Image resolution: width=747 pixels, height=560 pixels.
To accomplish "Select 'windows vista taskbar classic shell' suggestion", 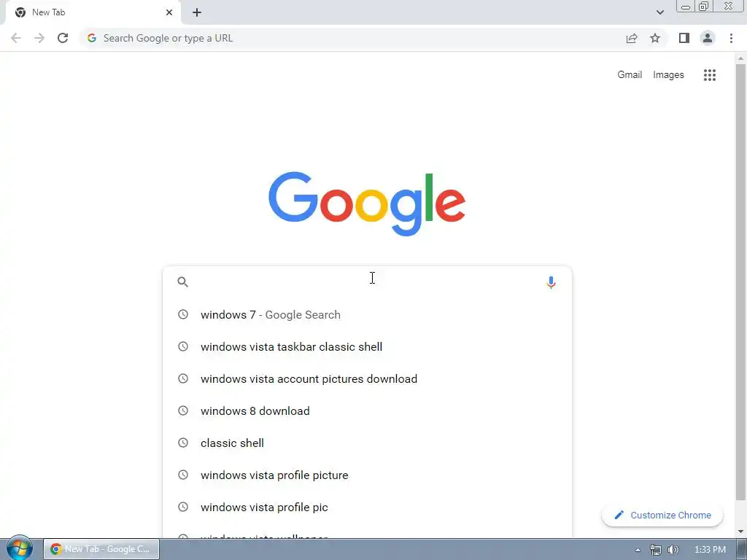I will click(x=367, y=346).
